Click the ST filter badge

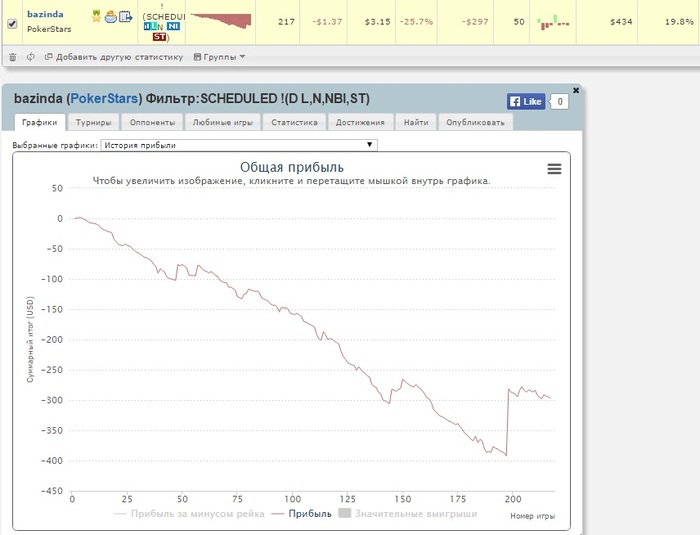click(x=159, y=37)
